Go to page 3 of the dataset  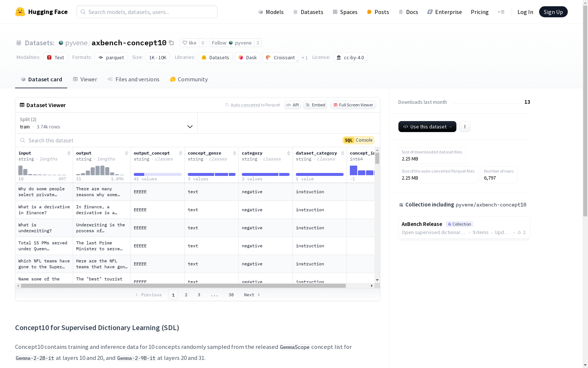point(199,295)
